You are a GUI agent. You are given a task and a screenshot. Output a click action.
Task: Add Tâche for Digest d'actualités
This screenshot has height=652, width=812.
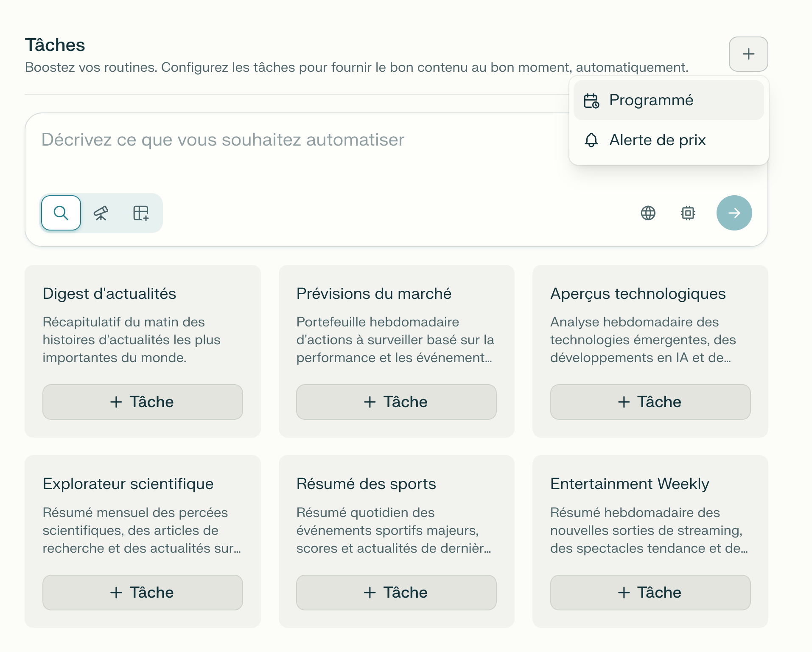143,402
